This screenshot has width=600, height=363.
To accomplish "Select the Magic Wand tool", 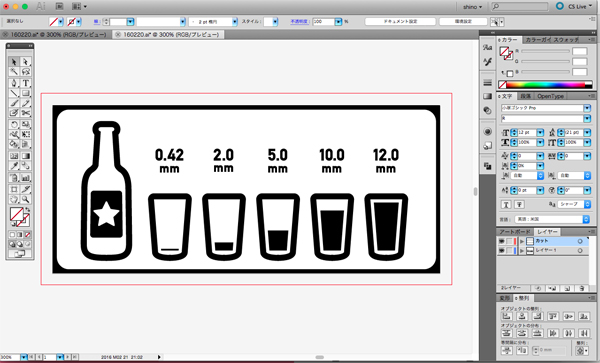I will coord(14,72).
